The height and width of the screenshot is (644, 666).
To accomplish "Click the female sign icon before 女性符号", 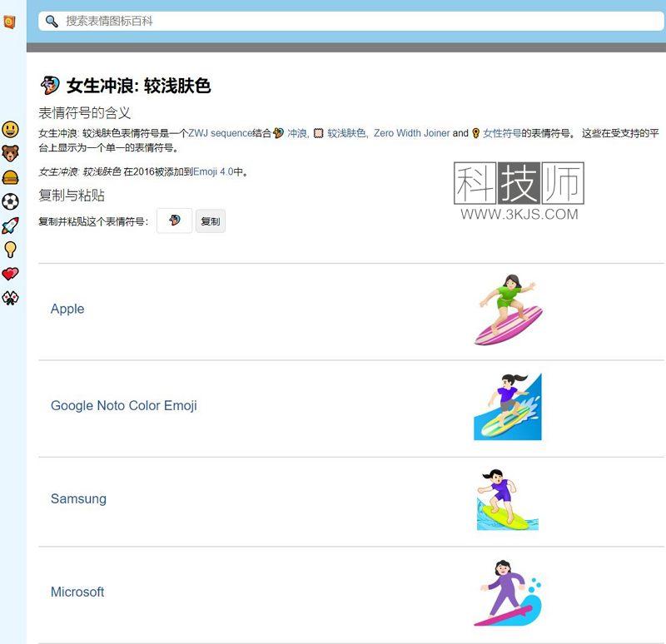I will (475, 133).
